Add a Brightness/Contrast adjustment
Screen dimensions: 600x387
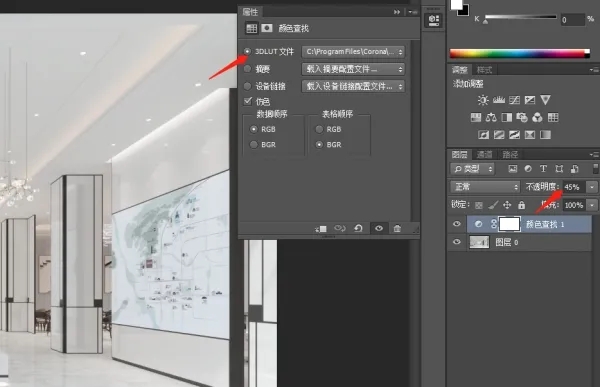click(x=483, y=100)
